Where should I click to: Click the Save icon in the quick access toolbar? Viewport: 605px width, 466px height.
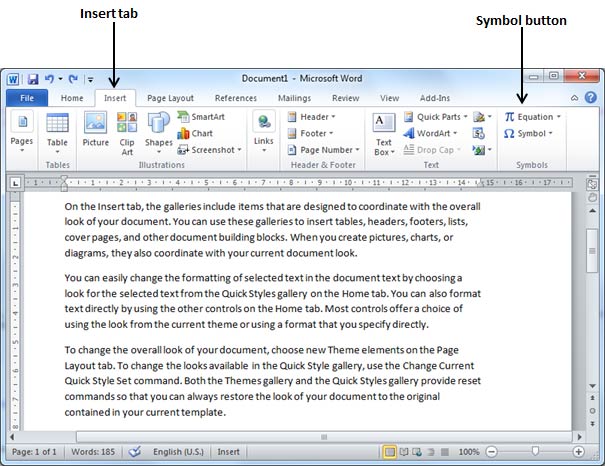coord(33,79)
